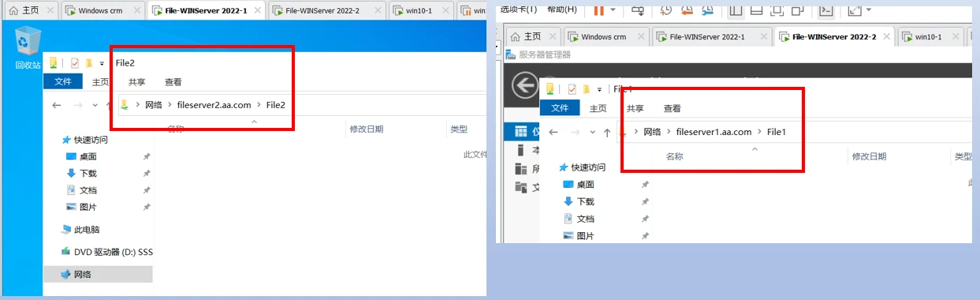
Task: Open 文件 tab in File2 explorer window
Action: click(63, 82)
